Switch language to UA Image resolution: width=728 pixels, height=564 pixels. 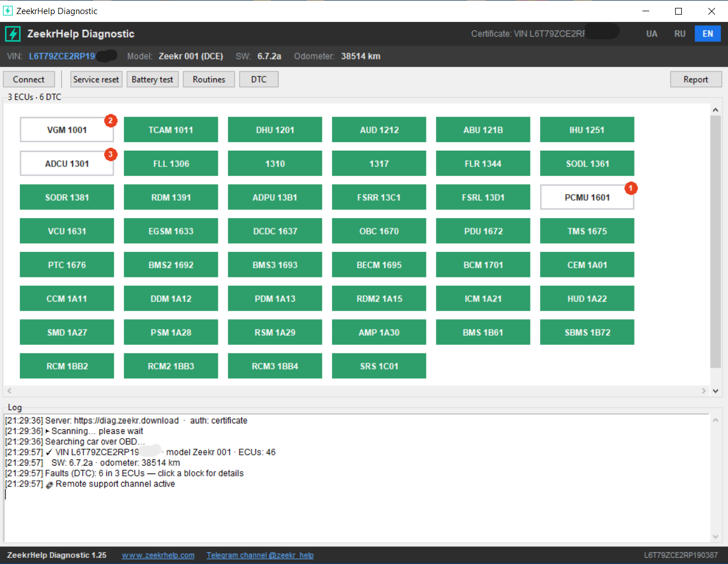pos(652,34)
